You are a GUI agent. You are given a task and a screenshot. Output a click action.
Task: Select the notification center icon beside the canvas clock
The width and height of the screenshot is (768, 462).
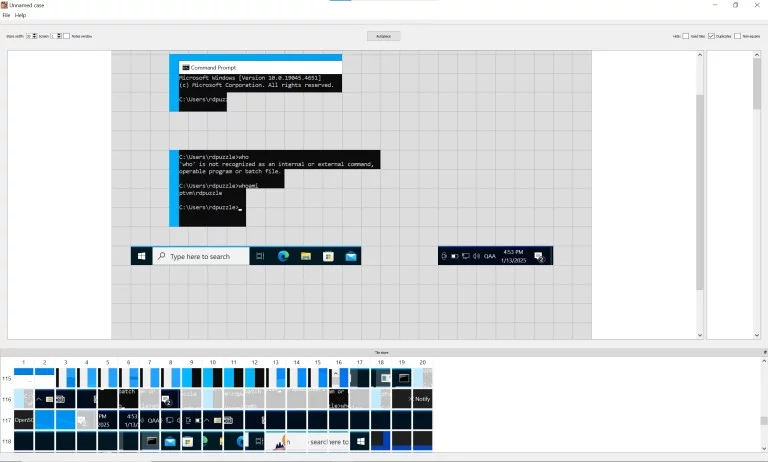tap(539, 256)
